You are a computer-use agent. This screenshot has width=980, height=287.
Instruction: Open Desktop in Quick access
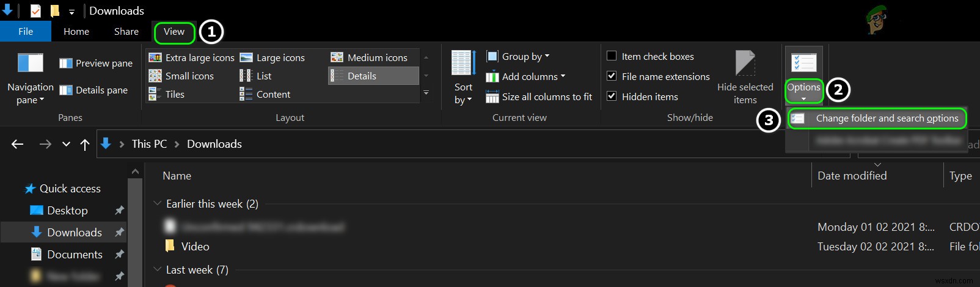(x=67, y=211)
